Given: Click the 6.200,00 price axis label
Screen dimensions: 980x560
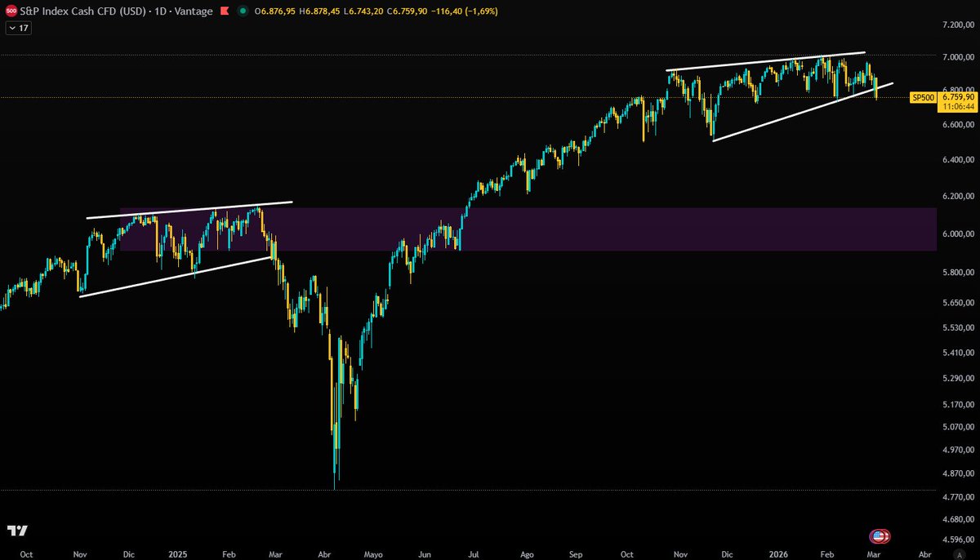Looking at the screenshot, I should [x=959, y=197].
